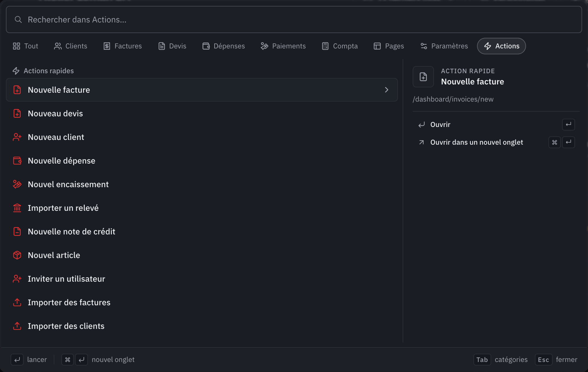
Task: Click the Inviter un utilisateur user-plus icon
Action: [17, 279]
